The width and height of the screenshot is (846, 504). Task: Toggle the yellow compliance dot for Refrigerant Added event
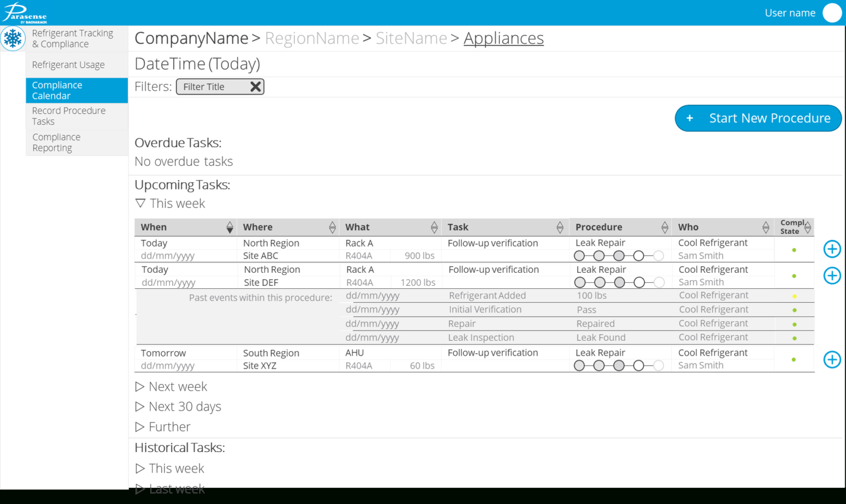(794, 295)
